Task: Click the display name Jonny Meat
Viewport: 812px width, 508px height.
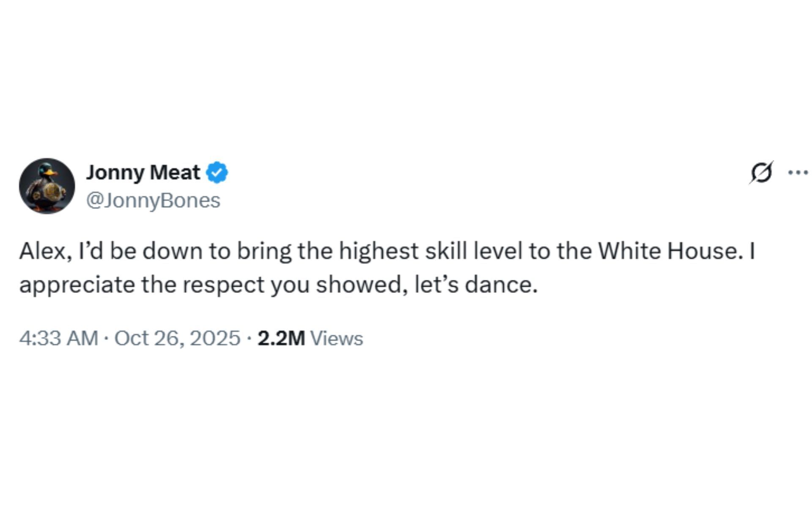Action: pyautogui.click(x=143, y=172)
